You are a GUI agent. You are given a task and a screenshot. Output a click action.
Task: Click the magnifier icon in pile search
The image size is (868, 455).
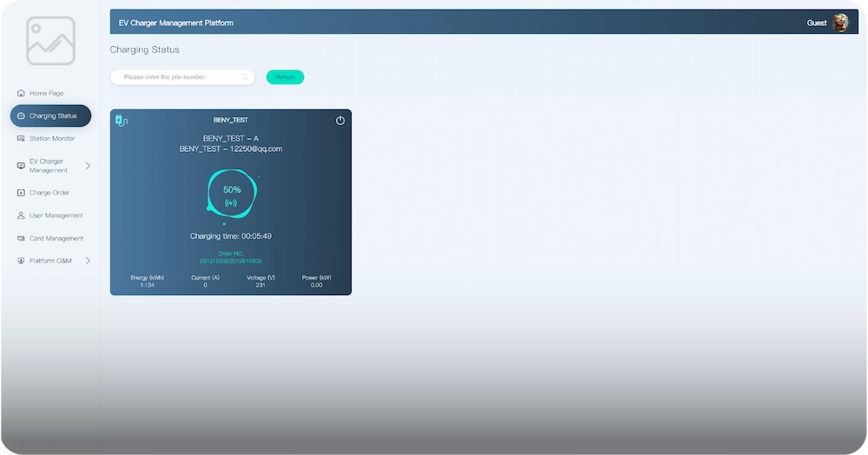coord(246,77)
